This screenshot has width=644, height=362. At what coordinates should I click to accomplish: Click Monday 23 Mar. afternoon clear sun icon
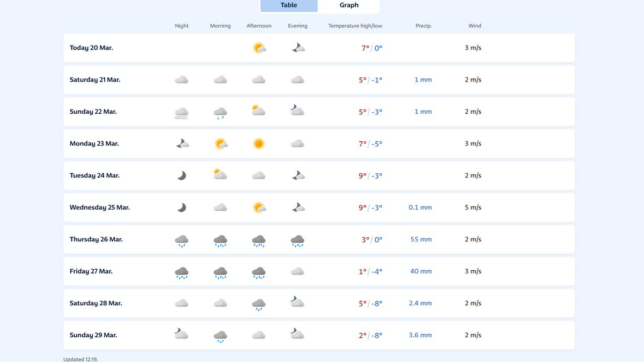259,144
